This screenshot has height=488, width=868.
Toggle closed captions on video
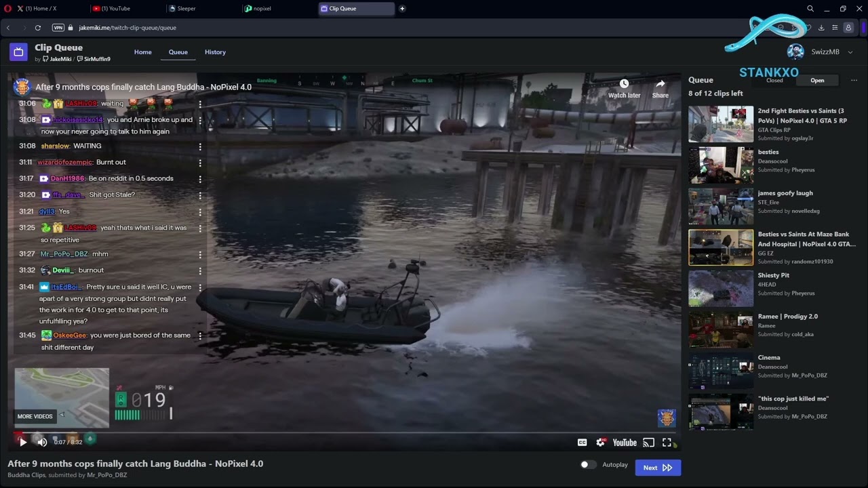(x=582, y=443)
